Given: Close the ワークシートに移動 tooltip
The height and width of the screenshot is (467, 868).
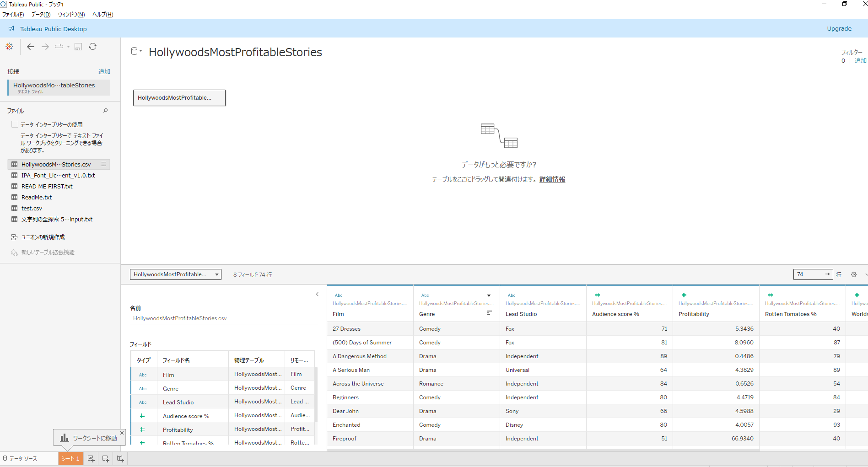Looking at the screenshot, I should point(122,433).
